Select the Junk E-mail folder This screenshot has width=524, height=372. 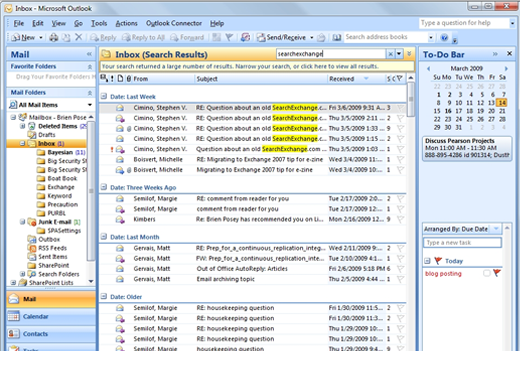54,222
